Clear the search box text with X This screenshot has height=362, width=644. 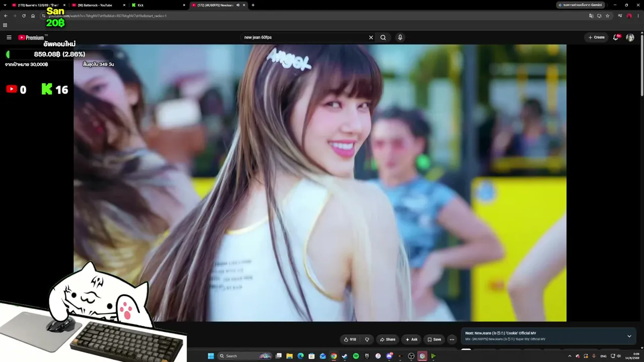click(x=371, y=38)
